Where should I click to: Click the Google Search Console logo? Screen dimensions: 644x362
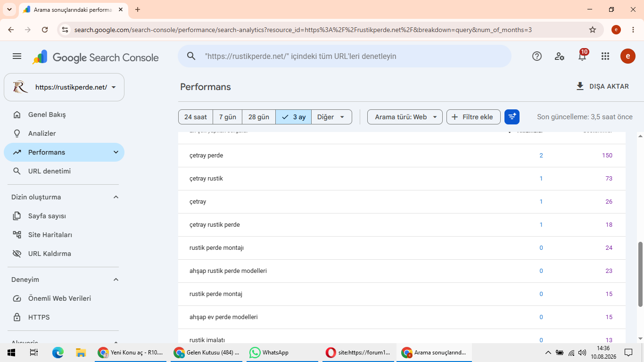click(96, 57)
